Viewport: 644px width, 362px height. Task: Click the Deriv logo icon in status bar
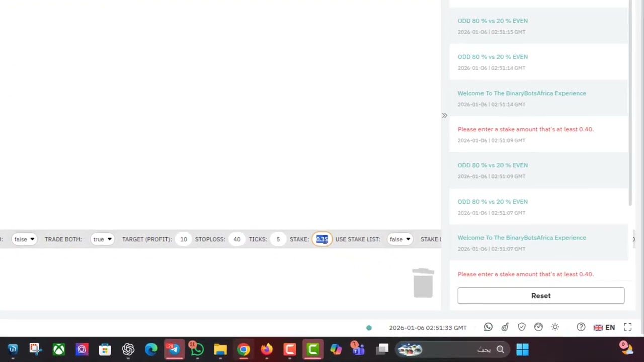(x=505, y=327)
